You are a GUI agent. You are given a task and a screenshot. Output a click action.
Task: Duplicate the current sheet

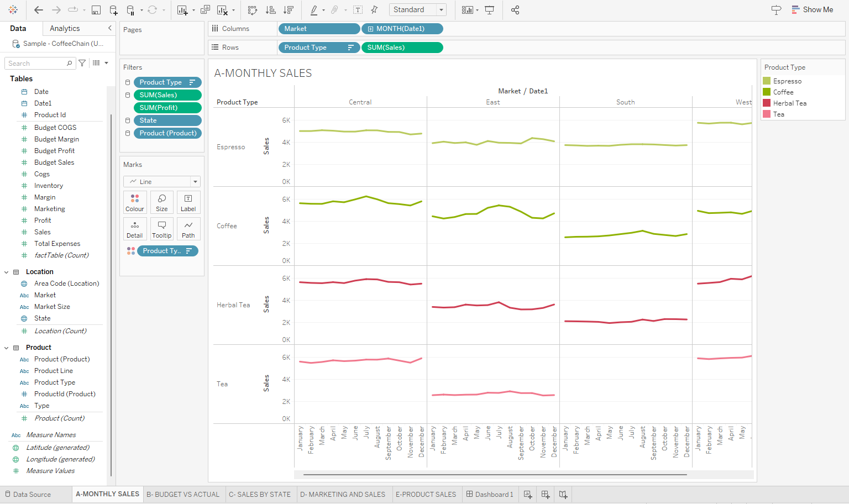click(205, 10)
